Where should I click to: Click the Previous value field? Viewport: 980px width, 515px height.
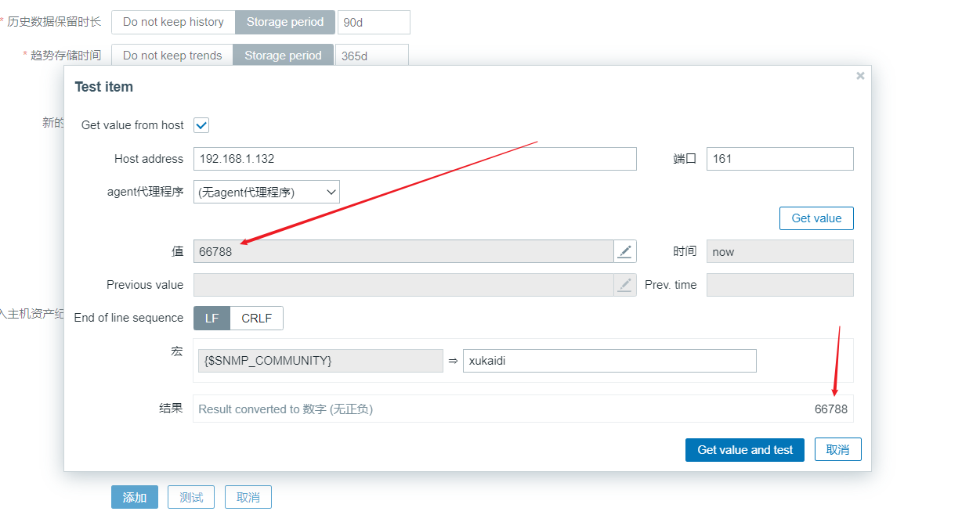coord(403,285)
